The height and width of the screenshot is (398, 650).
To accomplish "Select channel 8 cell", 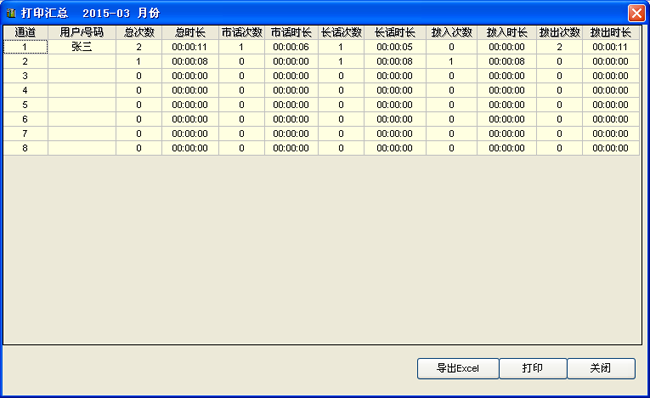I will point(25,148).
